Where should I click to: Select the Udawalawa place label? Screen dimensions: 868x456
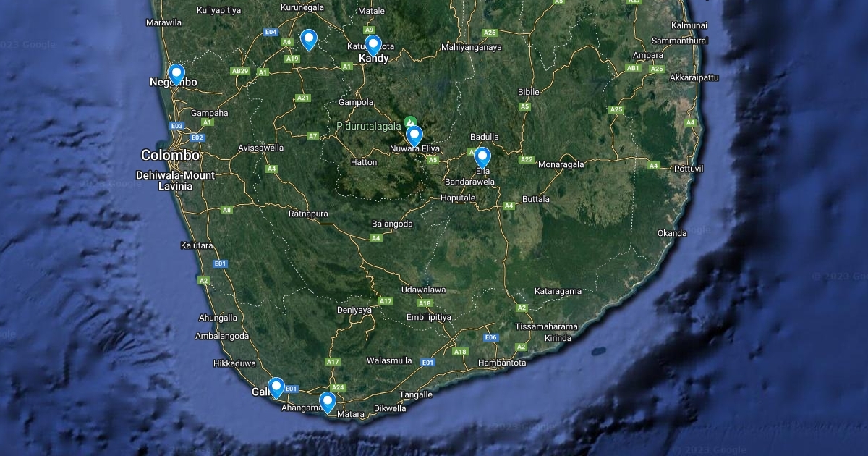[423, 290]
